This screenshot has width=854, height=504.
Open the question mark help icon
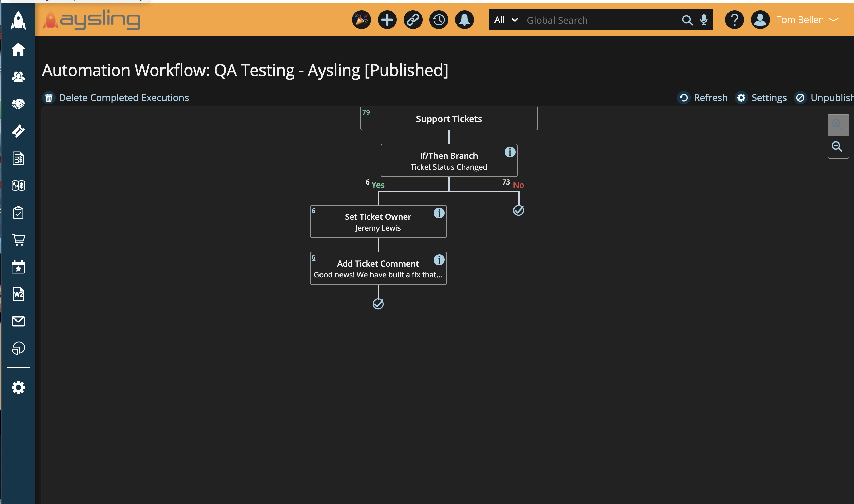point(735,20)
